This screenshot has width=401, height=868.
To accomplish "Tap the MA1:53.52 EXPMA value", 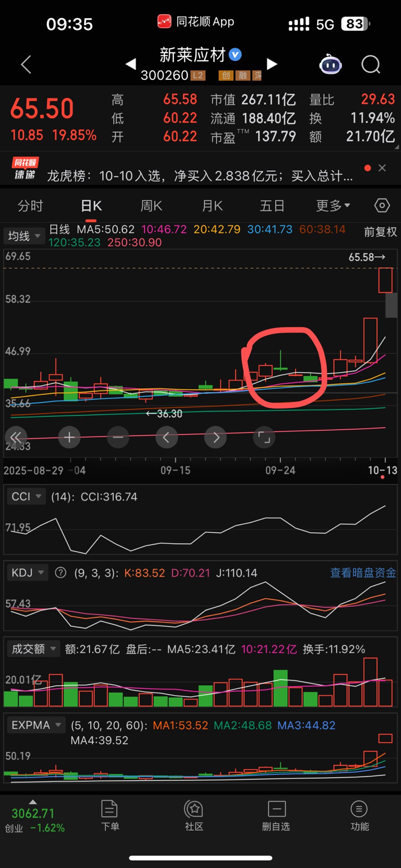I will [181, 725].
